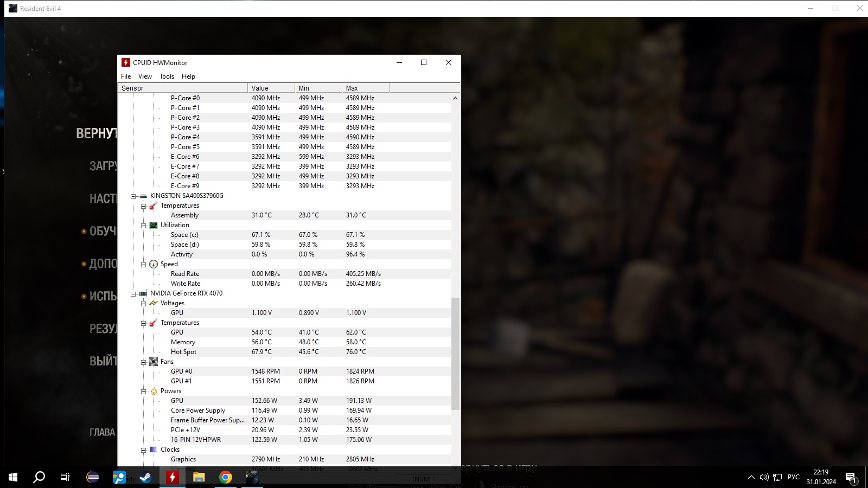Image resolution: width=868 pixels, height=488 pixels.
Task: Click the Clocks icon in the tree
Action: click(x=154, y=450)
